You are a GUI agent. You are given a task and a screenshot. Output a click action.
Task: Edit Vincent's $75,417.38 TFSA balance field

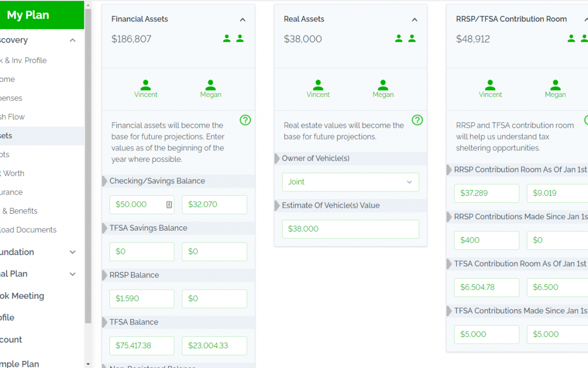tap(142, 346)
